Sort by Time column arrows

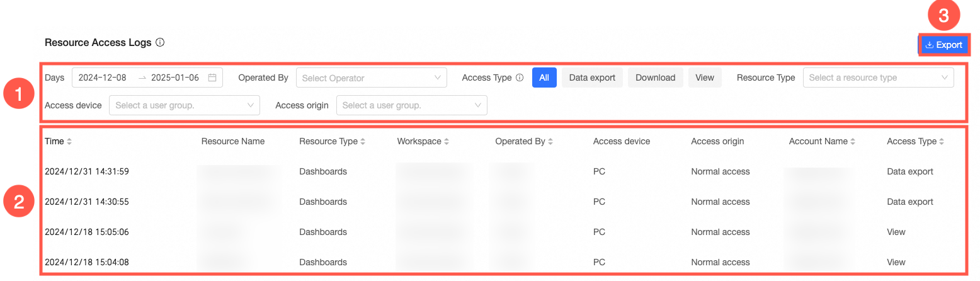point(69,142)
